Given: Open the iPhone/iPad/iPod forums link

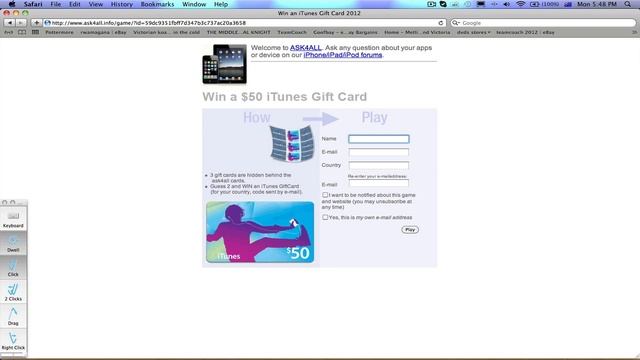Looking at the screenshot, I should tap(343, 55).
